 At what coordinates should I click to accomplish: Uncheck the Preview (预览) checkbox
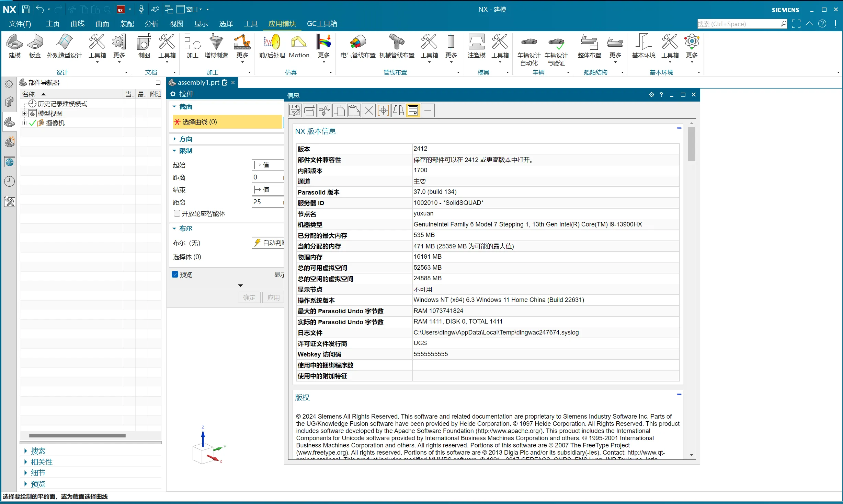175,274
